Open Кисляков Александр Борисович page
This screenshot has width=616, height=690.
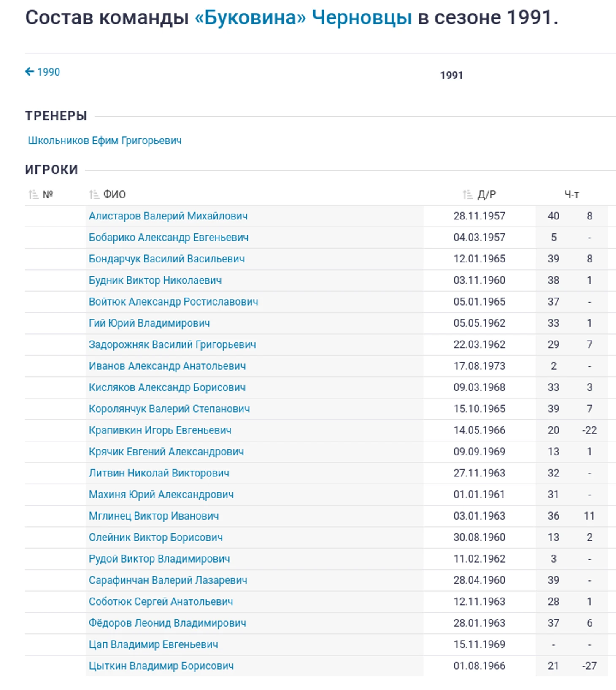click(167, 387)
